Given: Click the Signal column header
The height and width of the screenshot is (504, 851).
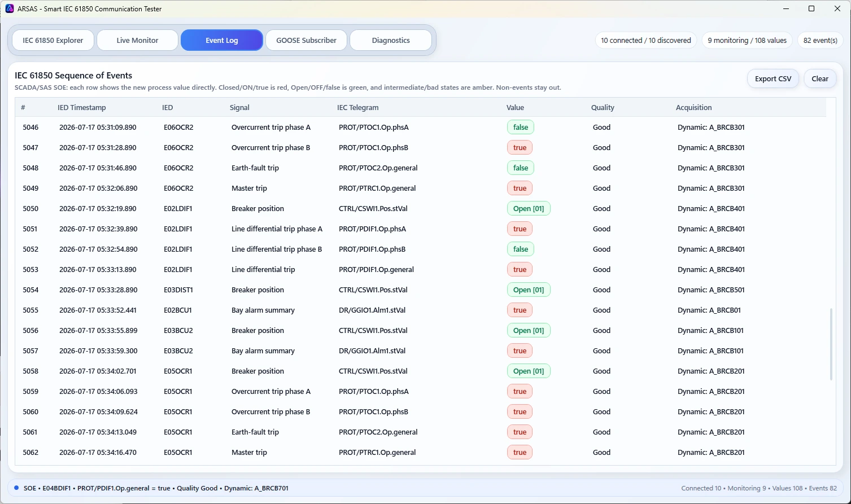Looking at the screenshot, I should [x=239, y=107].
